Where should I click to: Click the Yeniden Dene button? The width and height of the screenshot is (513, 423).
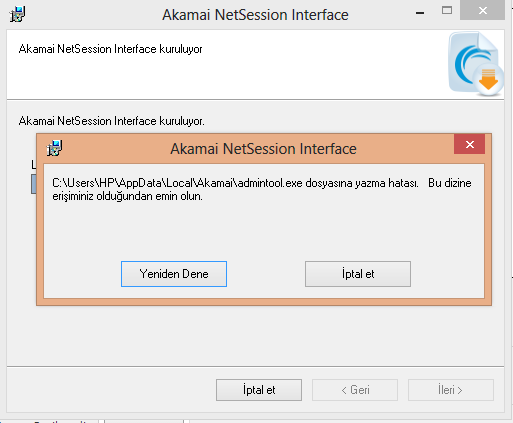tap(174, 274)
